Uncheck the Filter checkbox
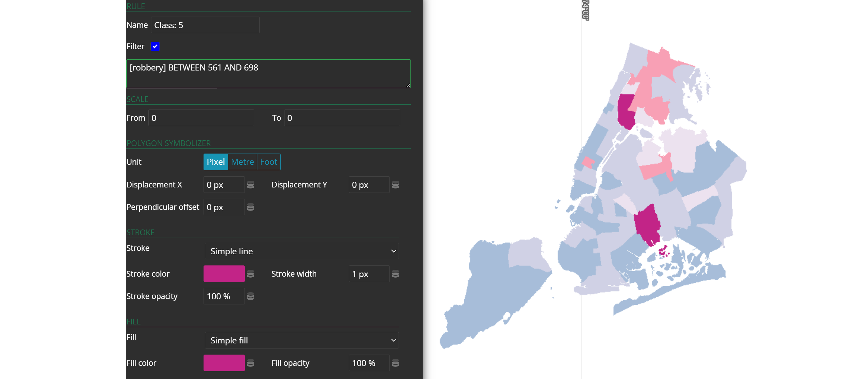The width and height of the screenshot is (868, 379). (x=155, y=46)
